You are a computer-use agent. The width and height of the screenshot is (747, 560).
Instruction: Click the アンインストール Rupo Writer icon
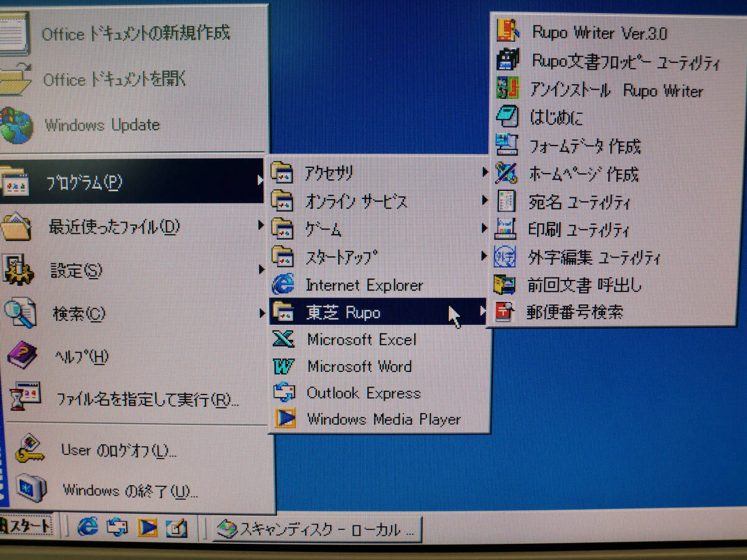(x=508, y=88)
